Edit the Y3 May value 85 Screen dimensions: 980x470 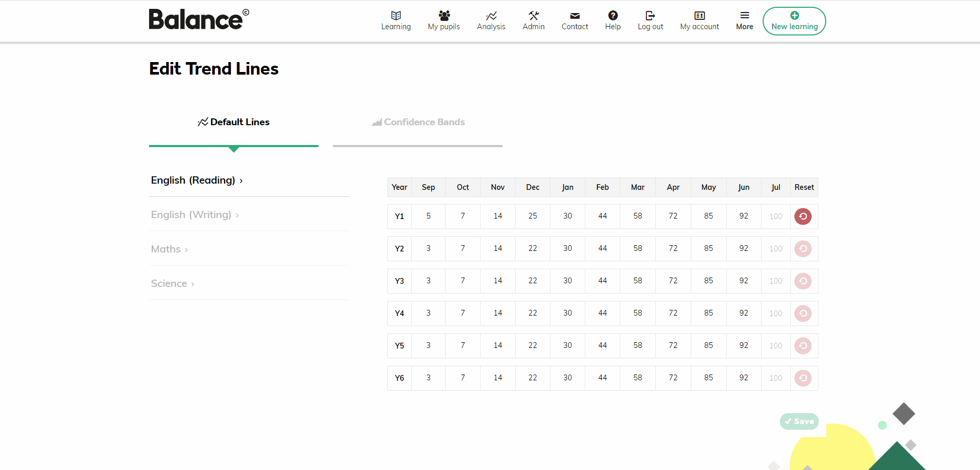click(708, 281)
